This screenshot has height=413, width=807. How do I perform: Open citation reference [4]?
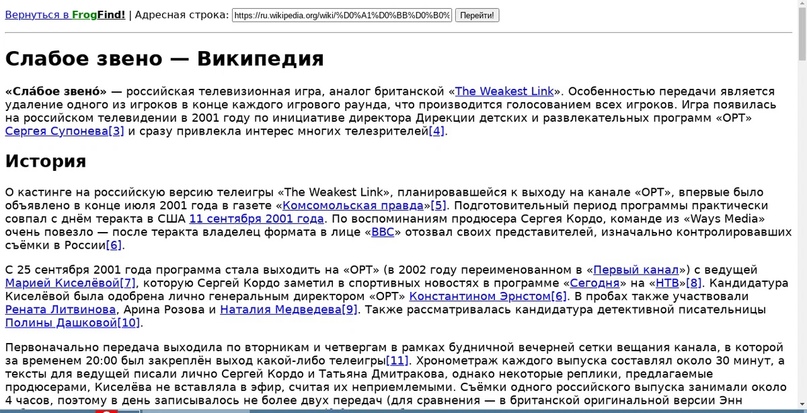point(436,131)
